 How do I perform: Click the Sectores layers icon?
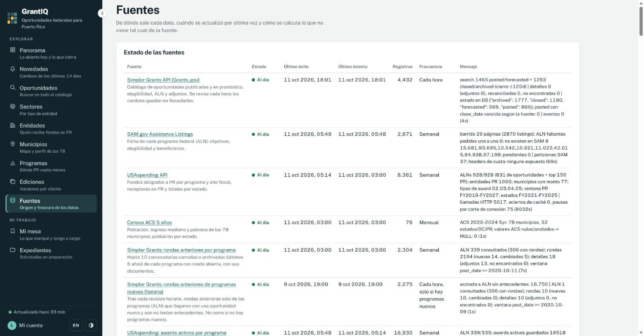click(13, 106)
